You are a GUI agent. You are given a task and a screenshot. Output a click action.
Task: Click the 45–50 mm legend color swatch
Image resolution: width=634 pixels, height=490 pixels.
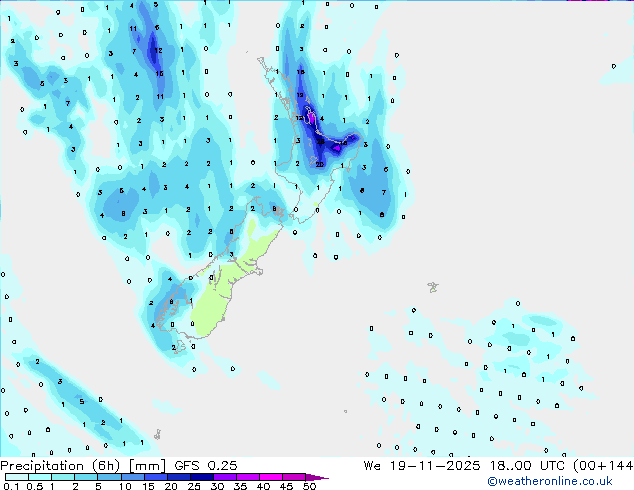[x=294, y=477]
